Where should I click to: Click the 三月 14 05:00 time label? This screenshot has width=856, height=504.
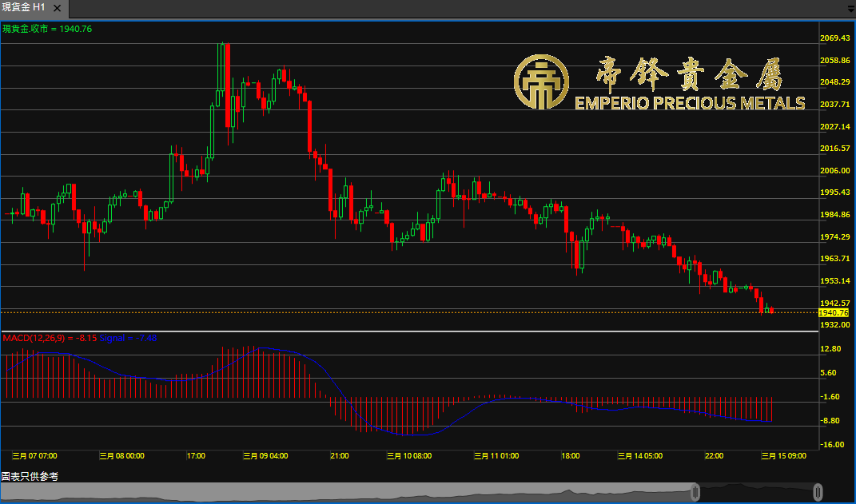[640, 456]
